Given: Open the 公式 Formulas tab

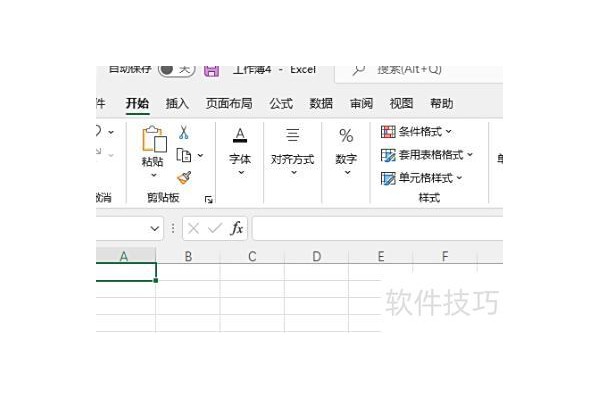Looking at the screenshot, I should click(x=281, y=104).
